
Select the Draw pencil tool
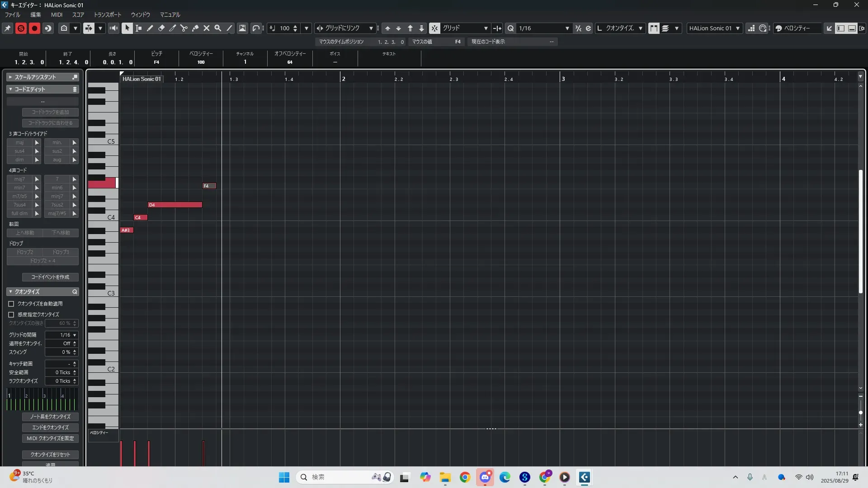(150, 28)
